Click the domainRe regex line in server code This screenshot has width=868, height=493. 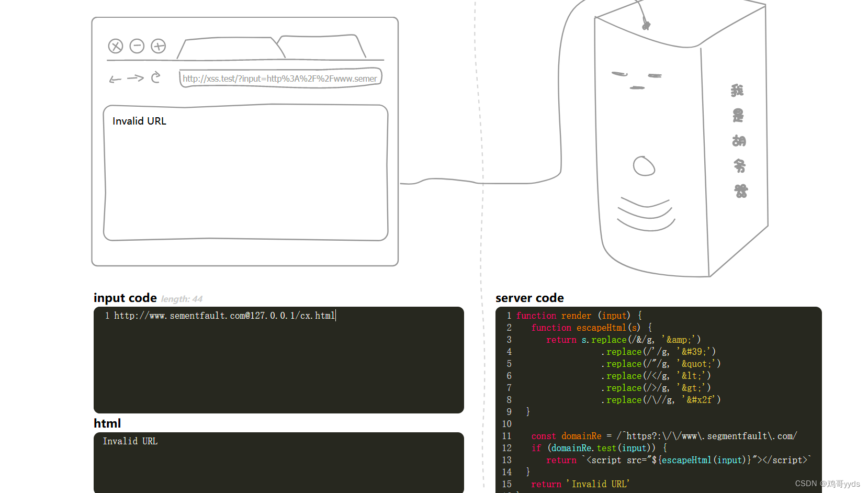(x=663, y=436)
